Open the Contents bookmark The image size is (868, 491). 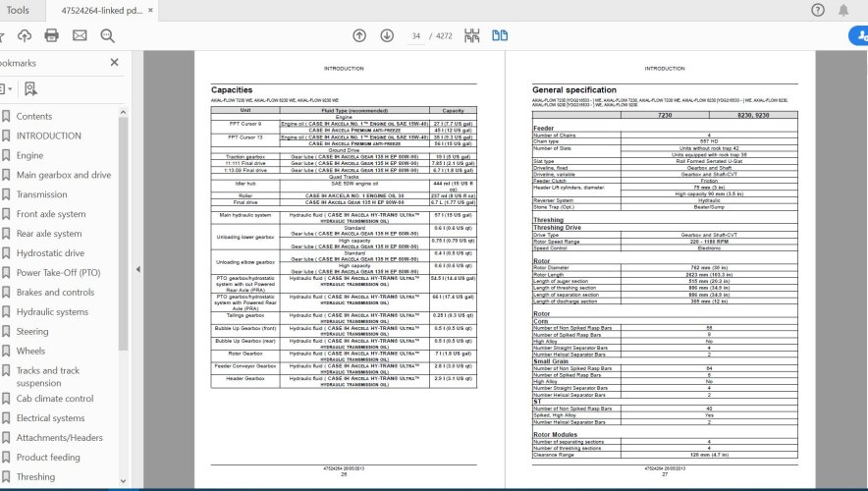[x=34, y=116]
